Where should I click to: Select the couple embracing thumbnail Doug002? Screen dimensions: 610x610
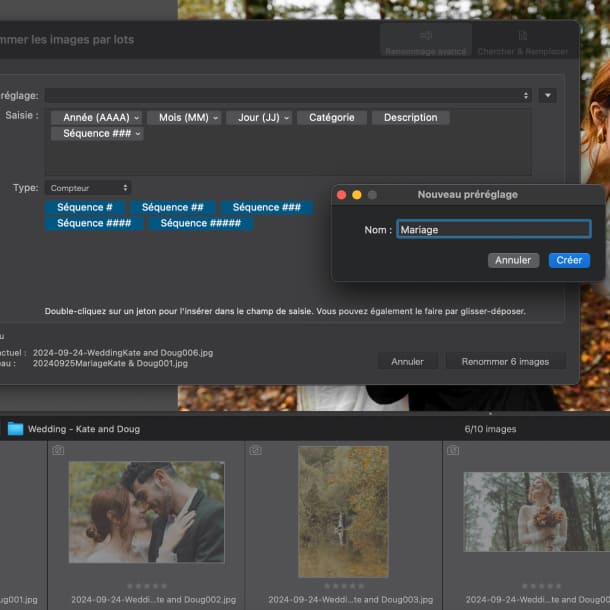click(x=146, y=513)
